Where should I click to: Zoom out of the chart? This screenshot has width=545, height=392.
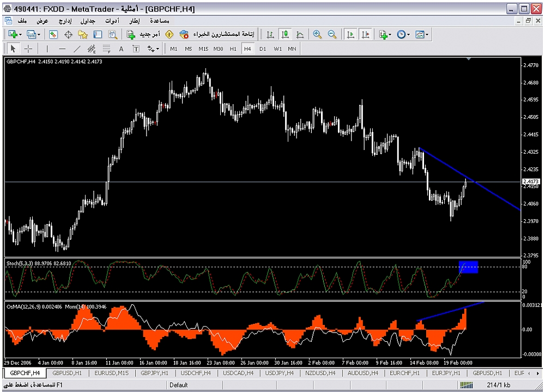point(332,34)
